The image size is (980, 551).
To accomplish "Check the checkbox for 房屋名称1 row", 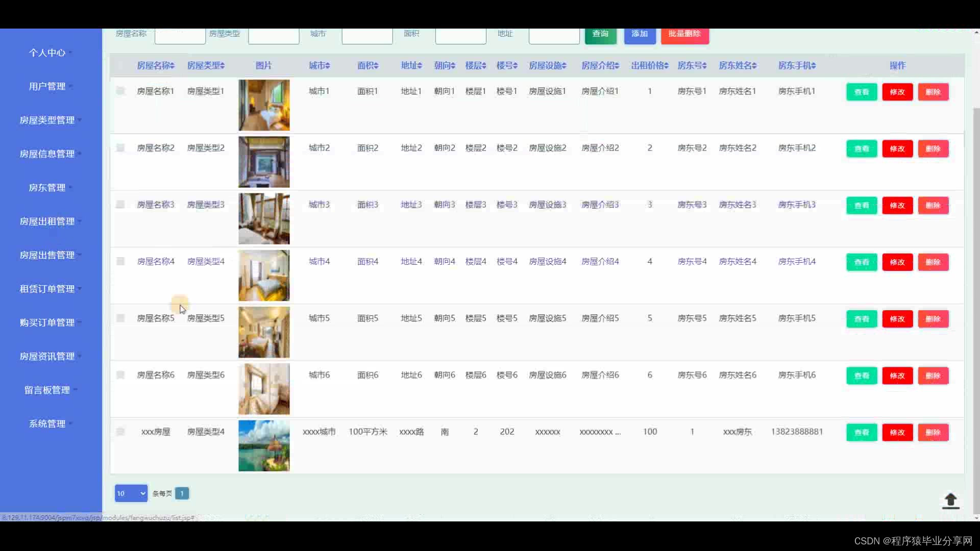I will tap(120, 91).
